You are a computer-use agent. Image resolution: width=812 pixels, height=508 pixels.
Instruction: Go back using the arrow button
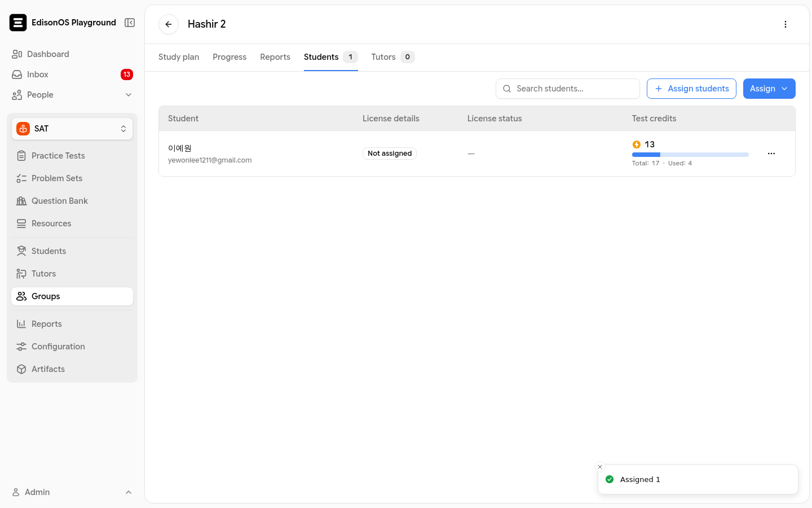tap(169, 24)
